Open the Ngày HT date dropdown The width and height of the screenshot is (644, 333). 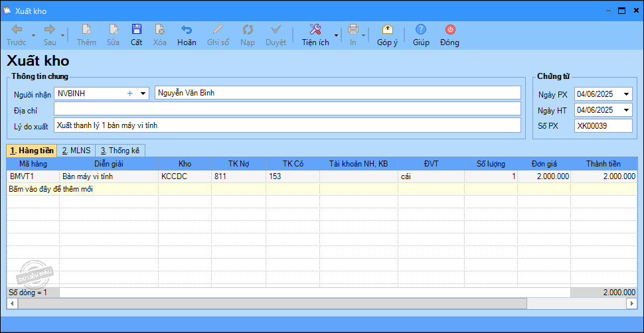click(626, 110)
